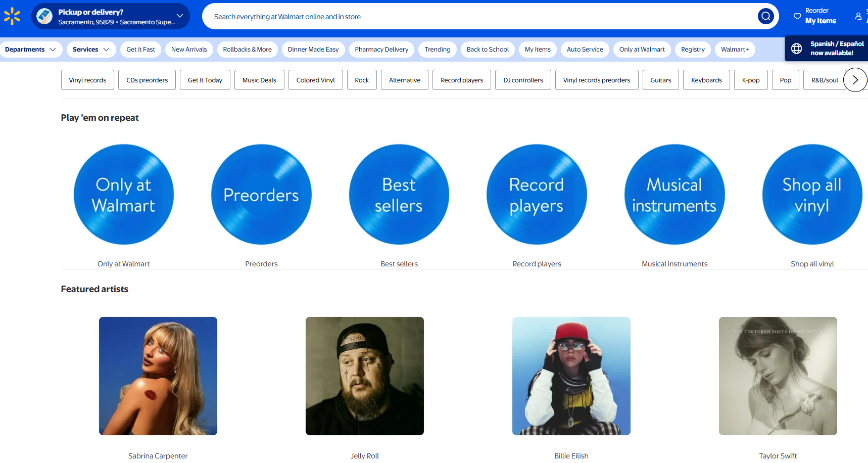Open the Musical instruments vinyl disc
Screen dimensions: 868x463
674,195
